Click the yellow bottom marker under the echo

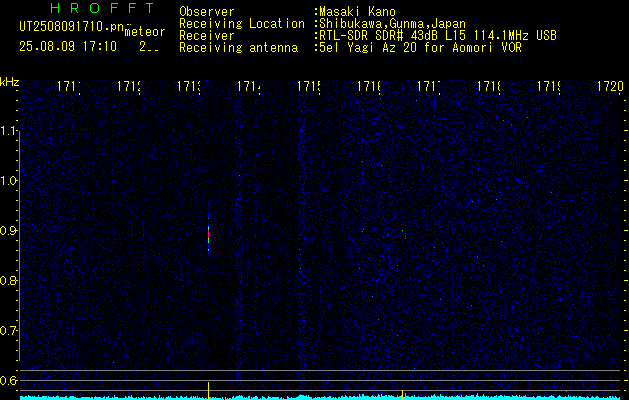pos(209,390)
